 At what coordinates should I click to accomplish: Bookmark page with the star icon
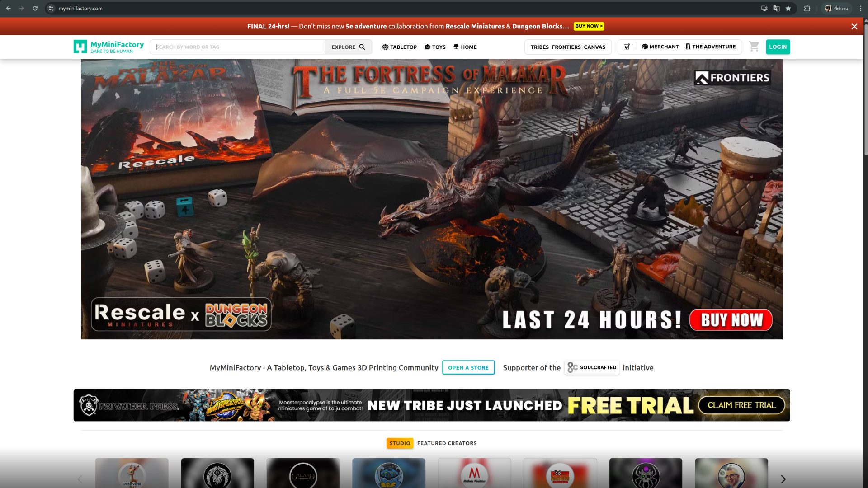tap(788, 9)
